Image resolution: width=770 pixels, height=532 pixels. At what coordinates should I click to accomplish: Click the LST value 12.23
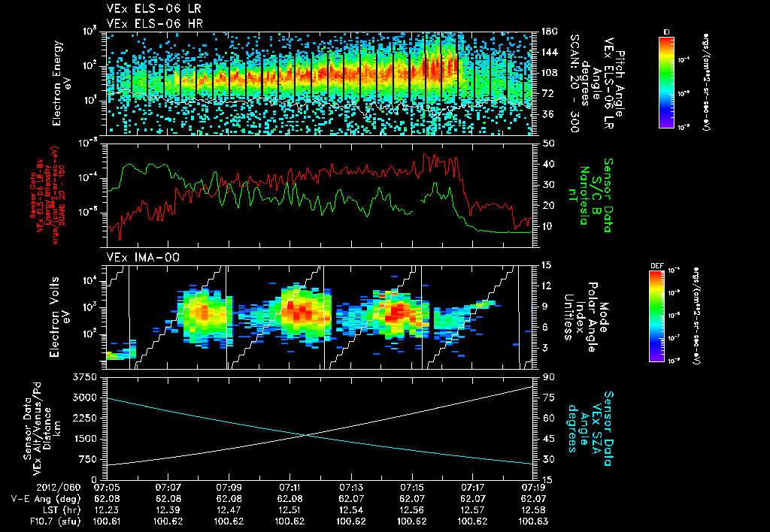(x=107, y=510)
